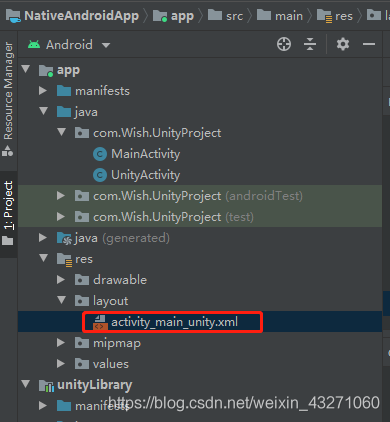Expand the values folder arrow
390x422 pixels.
click(61, 364)
